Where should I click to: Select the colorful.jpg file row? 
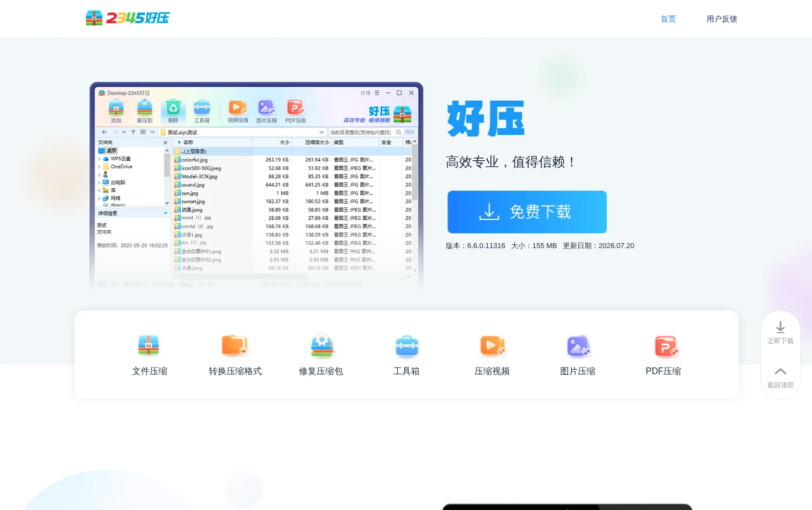coord(292,160)
